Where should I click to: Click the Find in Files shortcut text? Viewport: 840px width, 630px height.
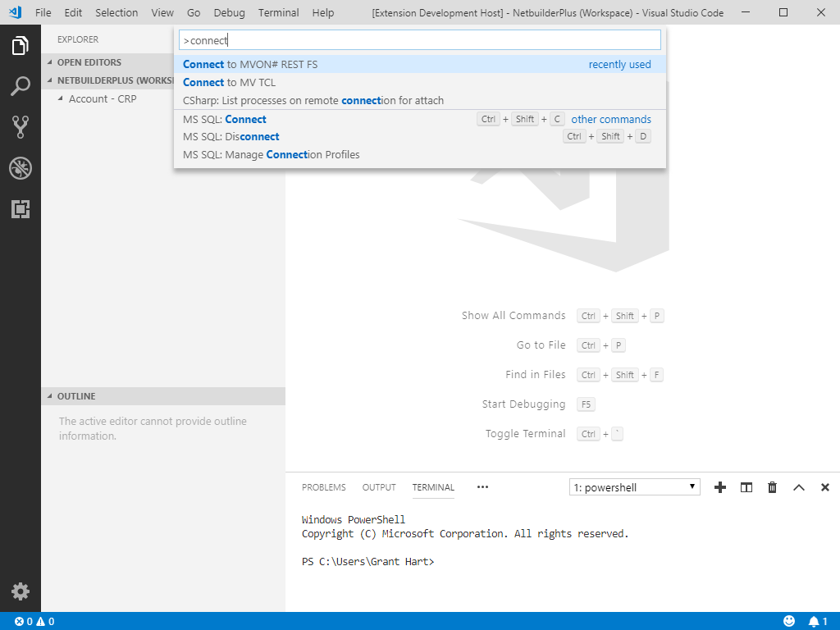coord(535,374)
